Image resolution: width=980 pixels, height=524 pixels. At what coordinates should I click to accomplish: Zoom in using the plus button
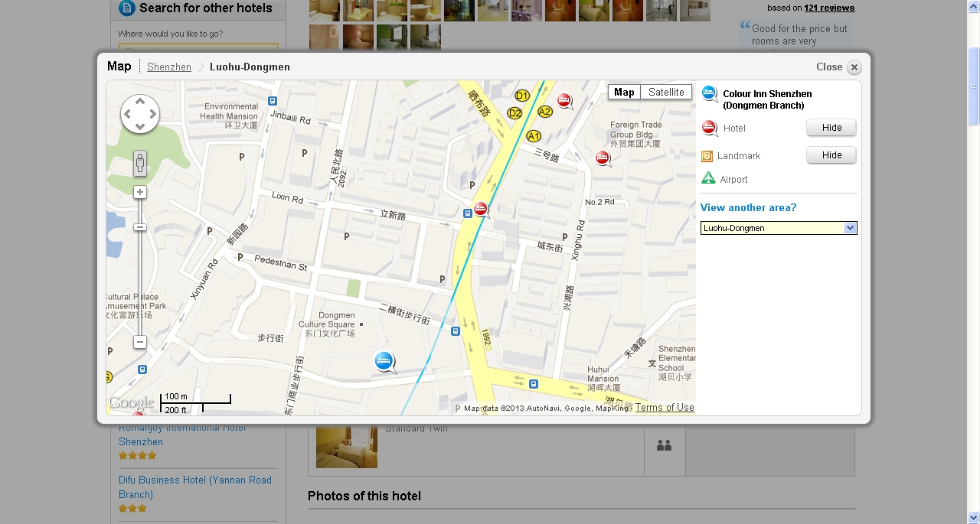point(140,192)
